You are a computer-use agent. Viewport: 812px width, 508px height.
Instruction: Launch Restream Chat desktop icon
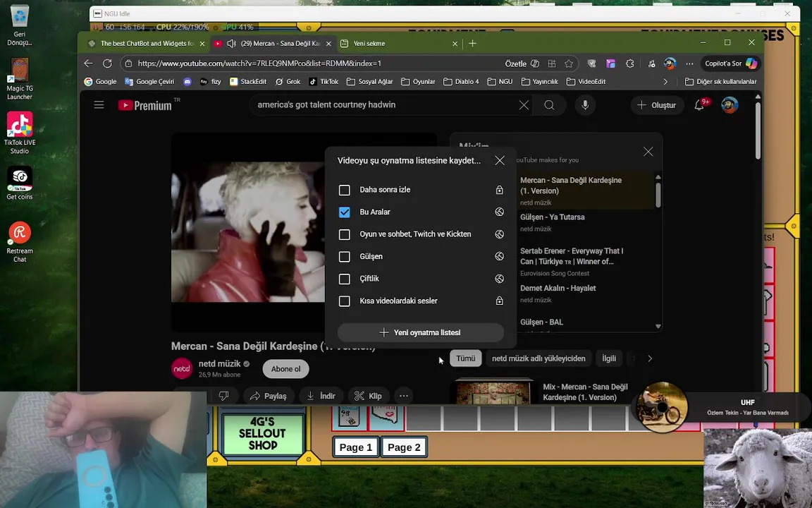pyautogui.click(x=20, y=242)
